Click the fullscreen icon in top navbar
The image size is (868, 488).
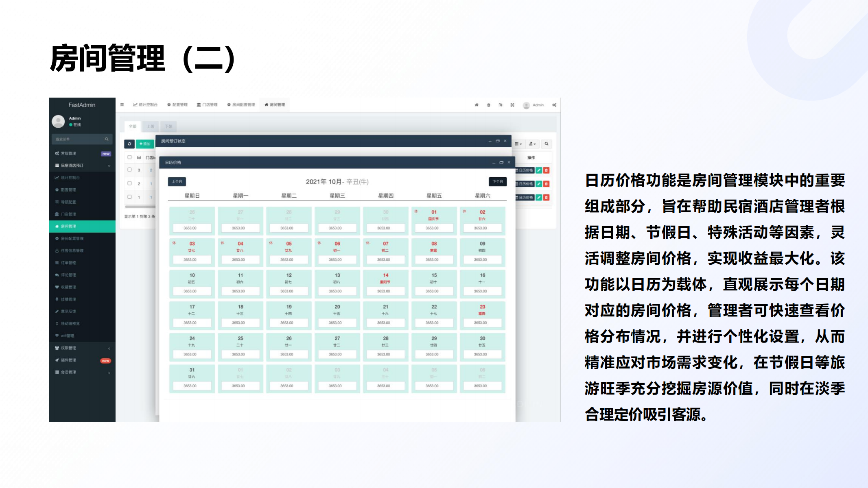point(512,105)
